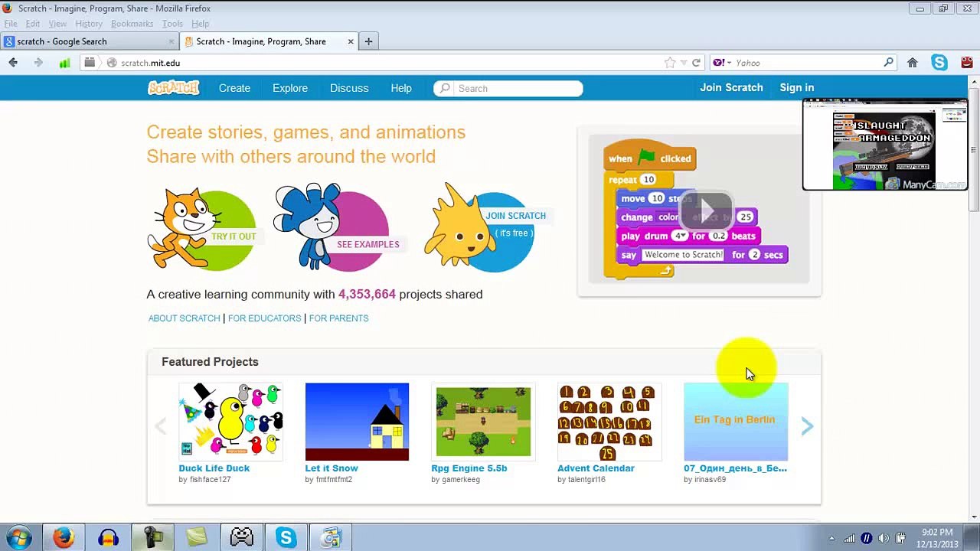Click the Scratch logo in the navbar

point(174,88)
